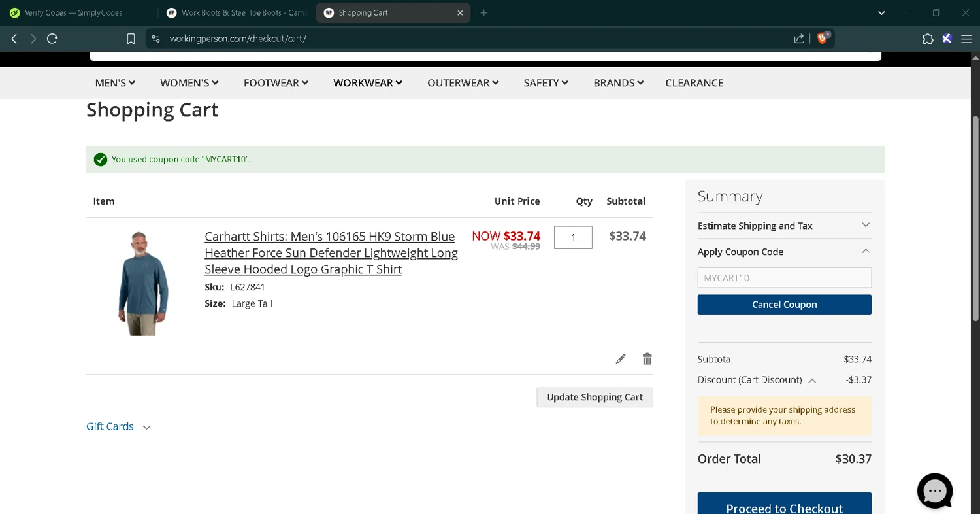This screenshot has width=980, height=514.
Task: Click the Shopping Cart page heading
Action: [x=152, y=110]
